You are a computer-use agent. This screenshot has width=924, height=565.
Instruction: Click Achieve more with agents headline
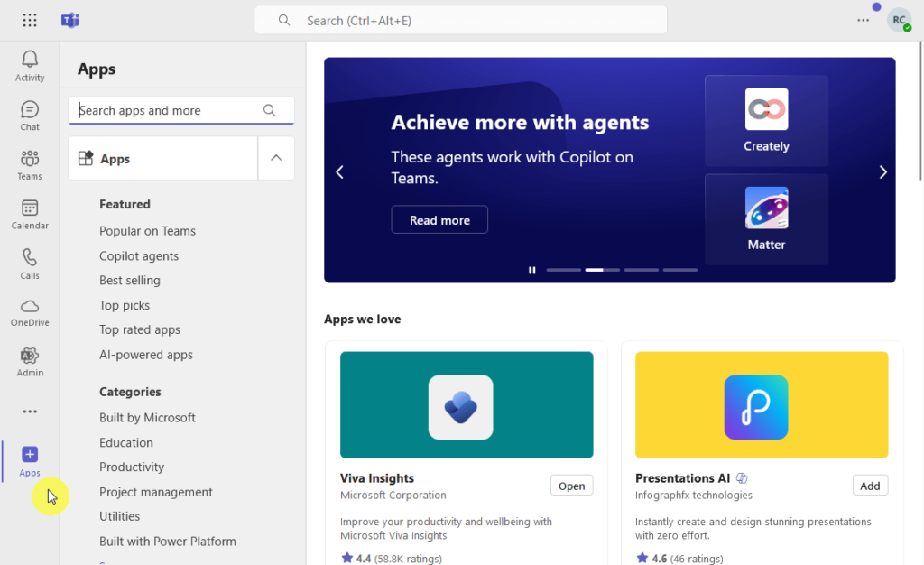pyautogui.click(x=520, y=122)
